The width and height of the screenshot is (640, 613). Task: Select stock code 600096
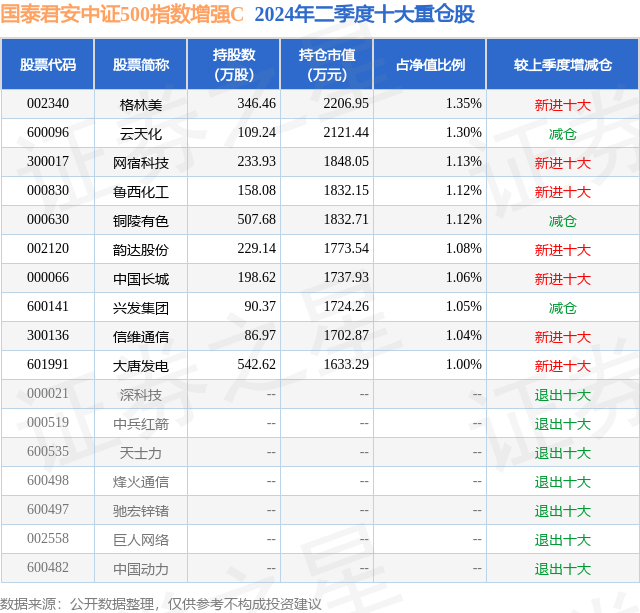[x=48, y=133]
